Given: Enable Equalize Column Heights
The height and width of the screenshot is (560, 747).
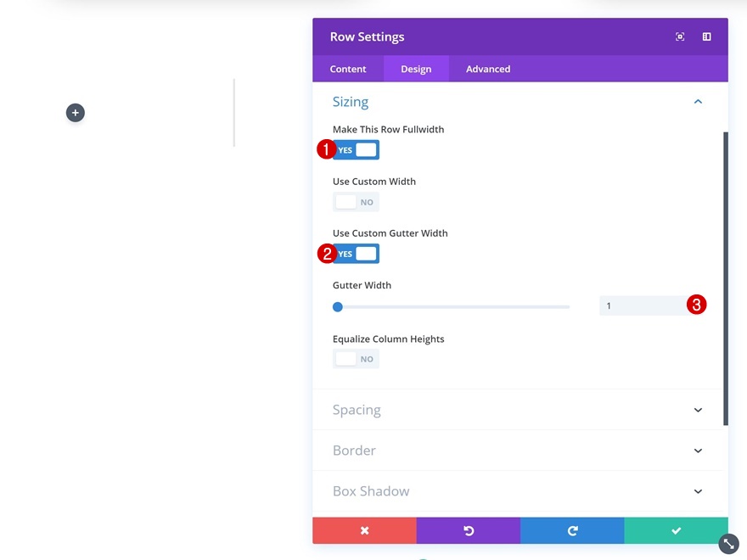Looking at the screenshot, I should tap(355, 358).
